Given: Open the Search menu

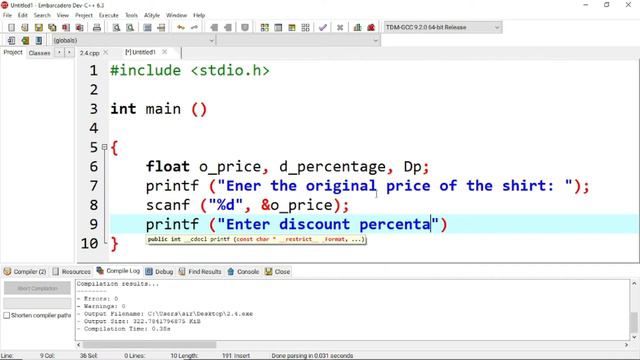Looking at the screenshot, I should (x=42, y=15).
